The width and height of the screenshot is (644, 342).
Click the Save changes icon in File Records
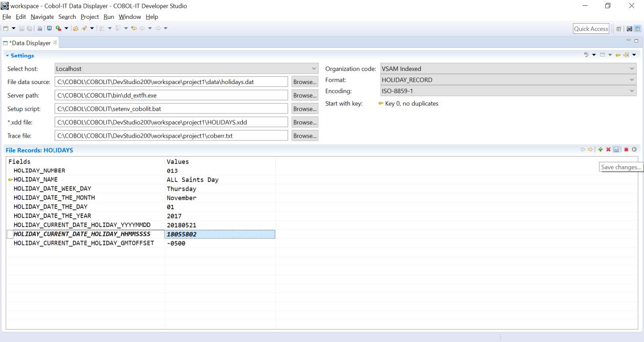616,150
